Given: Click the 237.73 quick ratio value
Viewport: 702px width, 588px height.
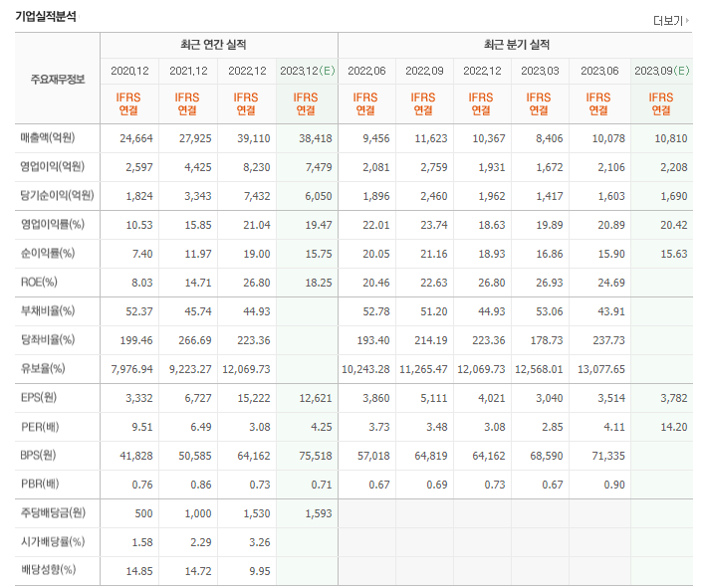Looking at the screenshot, I should 608,340.
